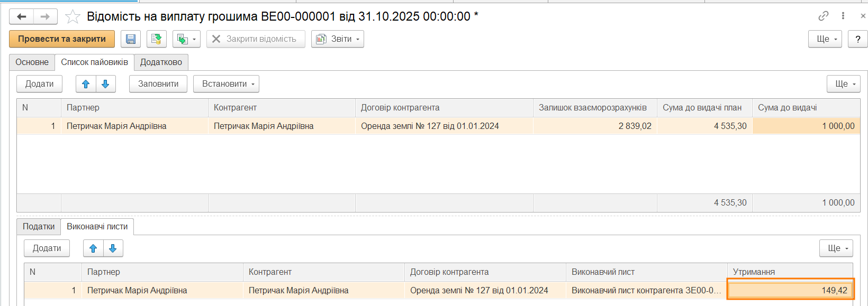Click the Утримання cell with 149,42
The height and width of the screenshot is (306, 868).
790,290
